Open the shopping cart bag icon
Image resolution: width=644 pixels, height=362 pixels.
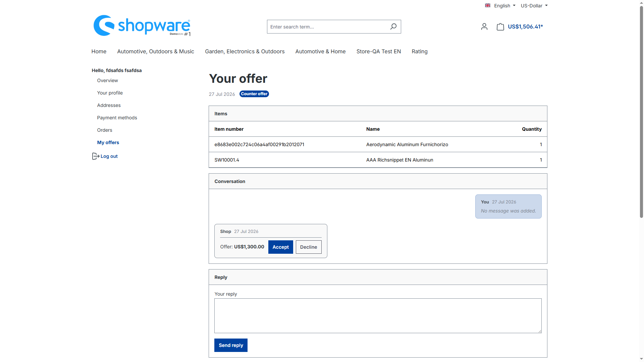click(x=500, y=27)
